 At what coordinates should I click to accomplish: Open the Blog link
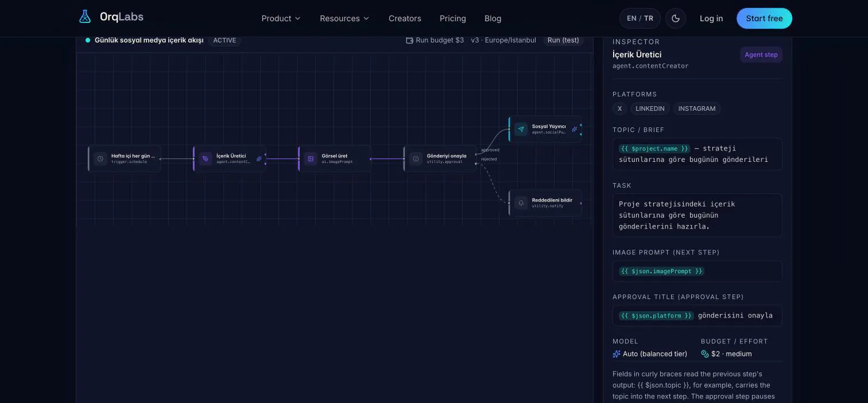tap(493, 18)
